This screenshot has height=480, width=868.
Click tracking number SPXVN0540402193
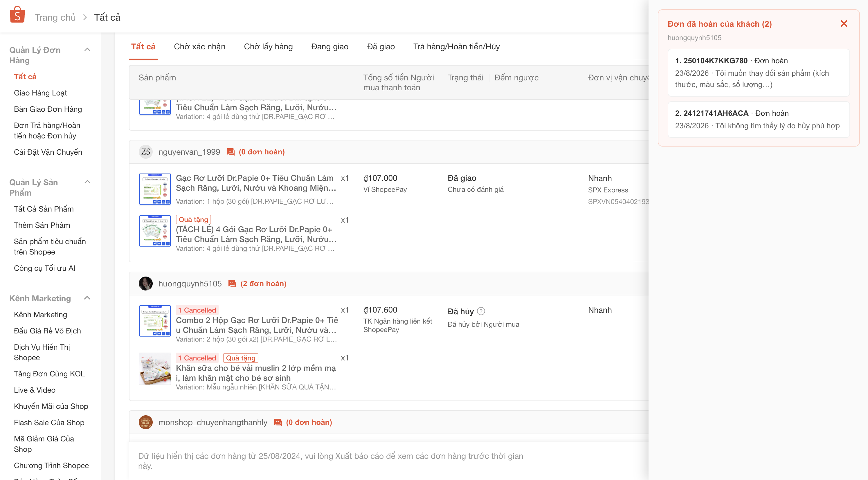[x=618, y=202]
